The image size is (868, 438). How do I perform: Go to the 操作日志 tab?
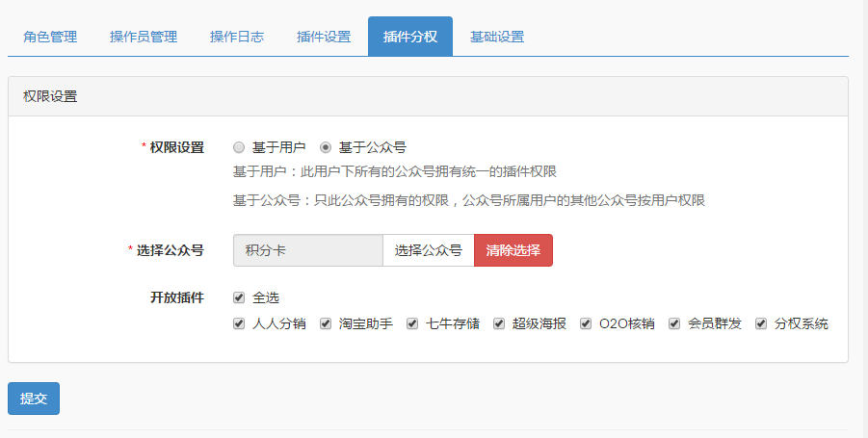[x=237, y=37]
